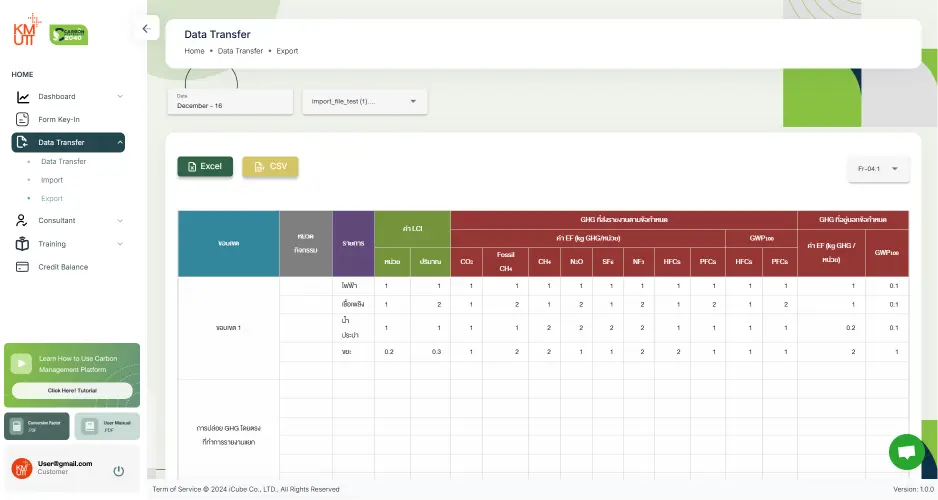Click the ขอบเขต 1 scope cell
Viewport: 938px width, 500px height.
pyautogui.click(x=229, y=328)
